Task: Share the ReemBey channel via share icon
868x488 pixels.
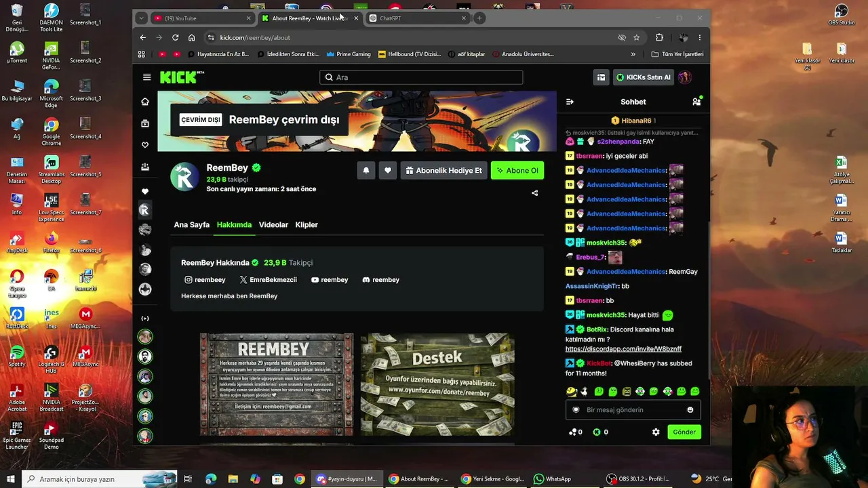Action: [535, 192]
